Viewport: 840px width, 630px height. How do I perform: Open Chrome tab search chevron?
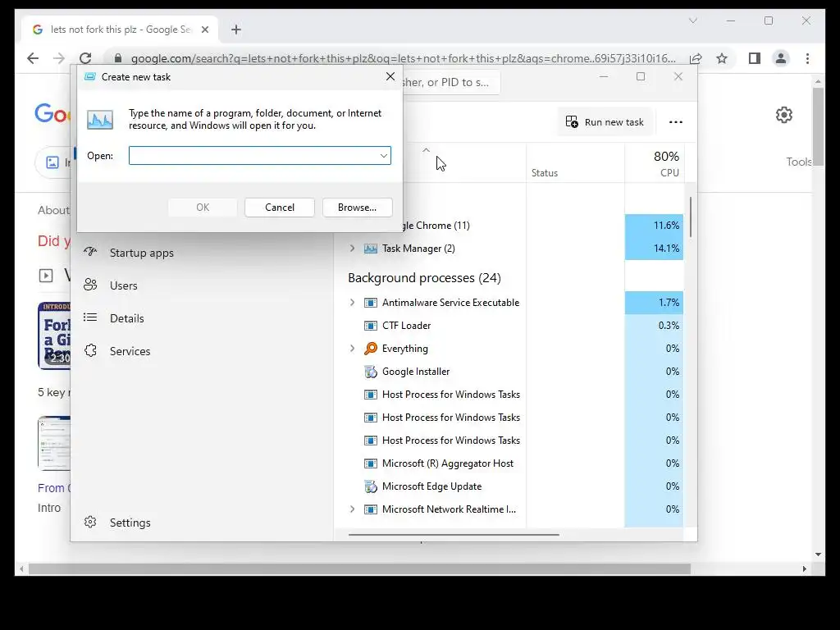pos(692,21)
